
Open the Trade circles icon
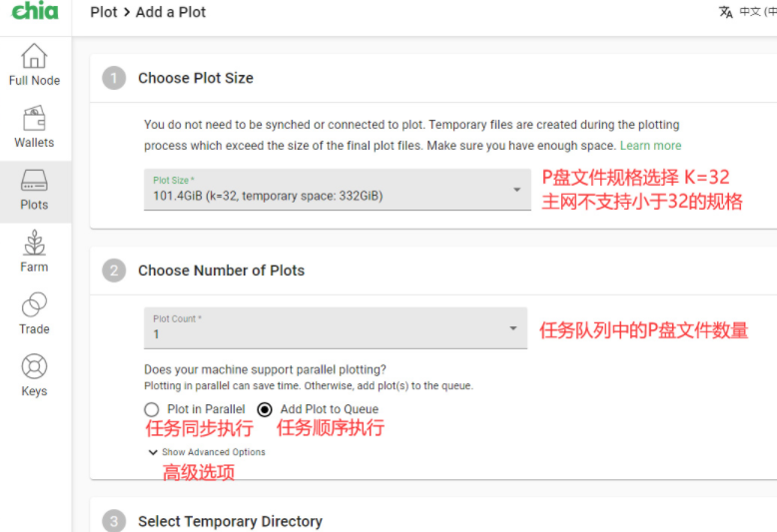pyautogui.click(x=34, y=305)
